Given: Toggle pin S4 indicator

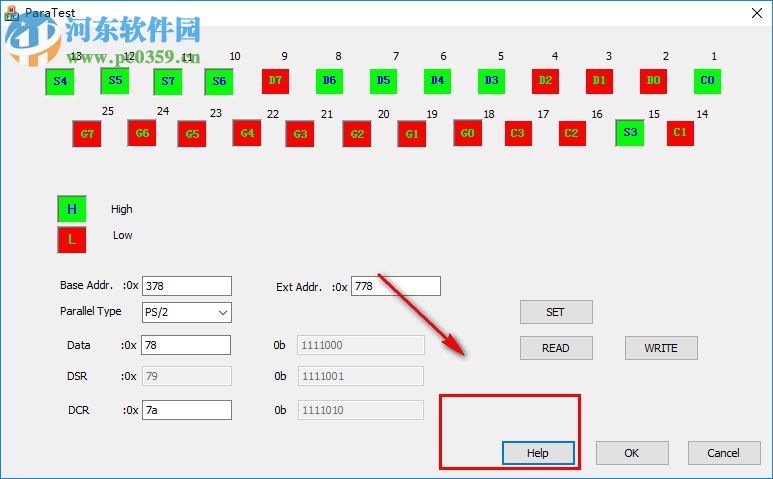Looking at the screenshot, I should click(60, 81).
